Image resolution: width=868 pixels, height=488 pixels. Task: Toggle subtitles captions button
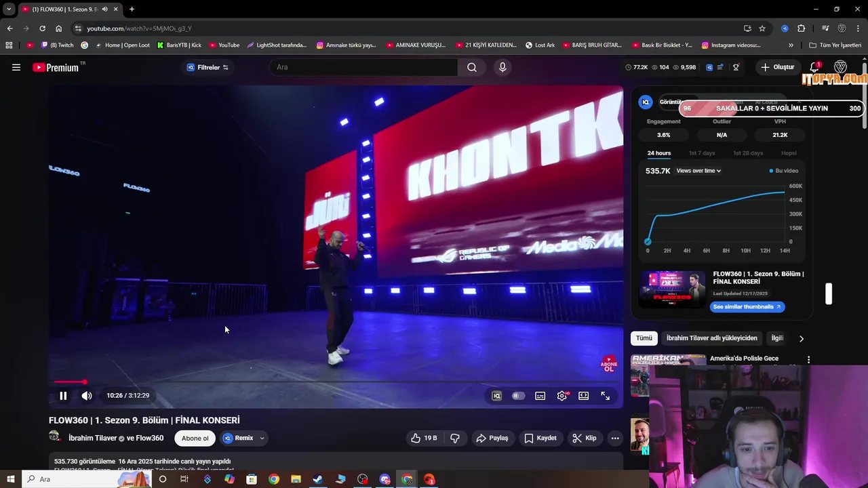coord(540,396)
